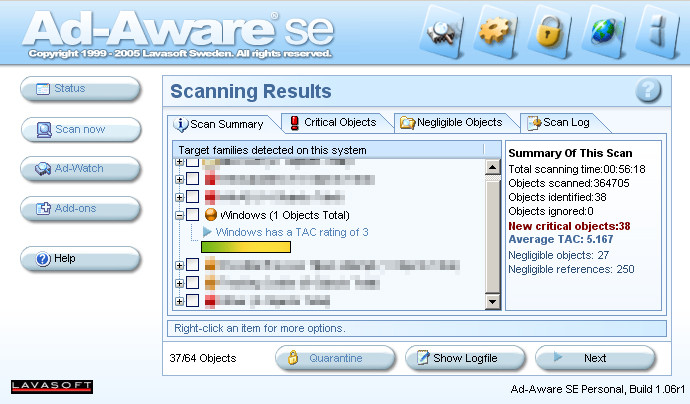Viewport: 690px width, 404px height.
Task: Expand the second blurred family node
Action: 179,179
